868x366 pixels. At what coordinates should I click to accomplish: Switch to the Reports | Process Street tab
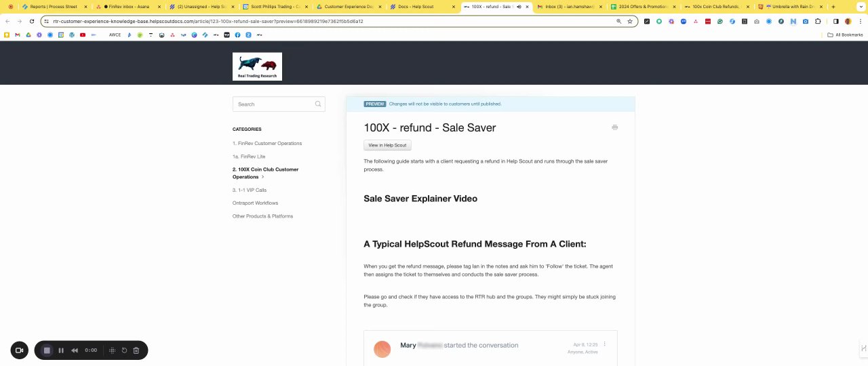coord(53,7)
